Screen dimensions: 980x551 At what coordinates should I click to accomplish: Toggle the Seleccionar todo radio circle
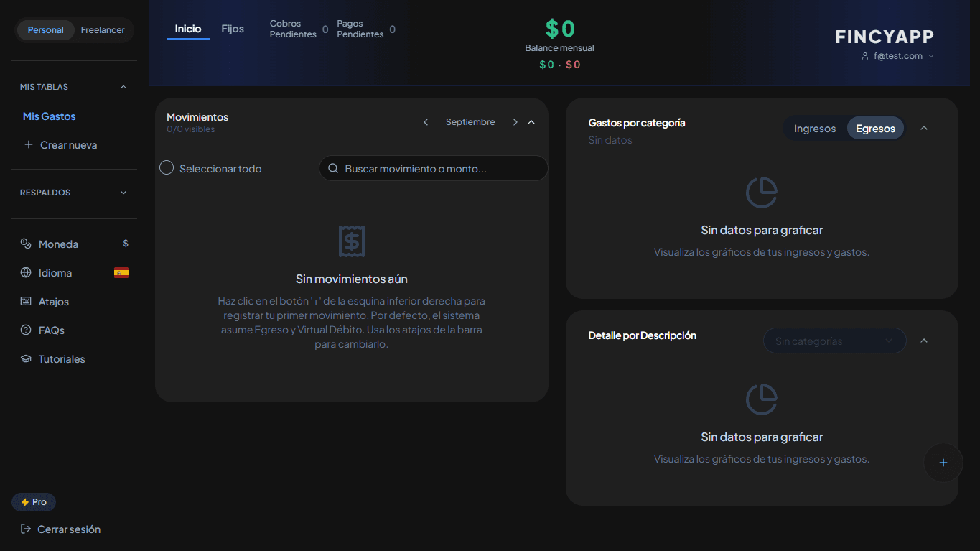(167, 168)
